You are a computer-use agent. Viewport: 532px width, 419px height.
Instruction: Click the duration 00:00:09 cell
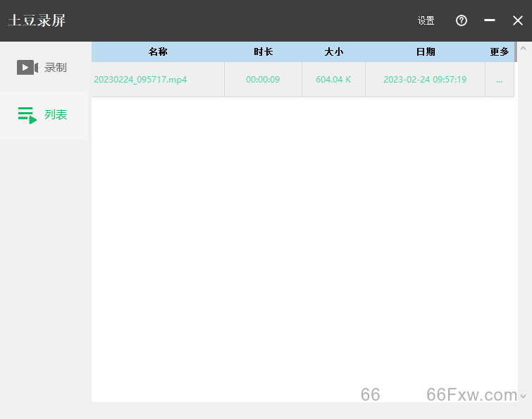tap(263, 80)
